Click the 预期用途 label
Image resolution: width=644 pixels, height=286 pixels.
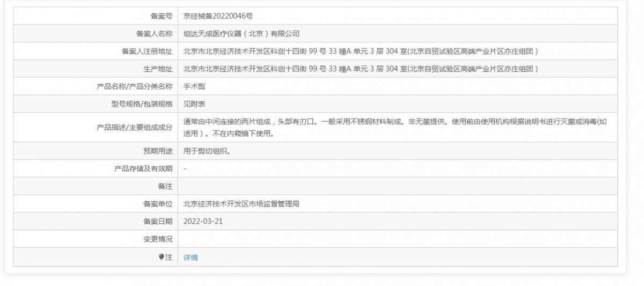click(158, 151)
